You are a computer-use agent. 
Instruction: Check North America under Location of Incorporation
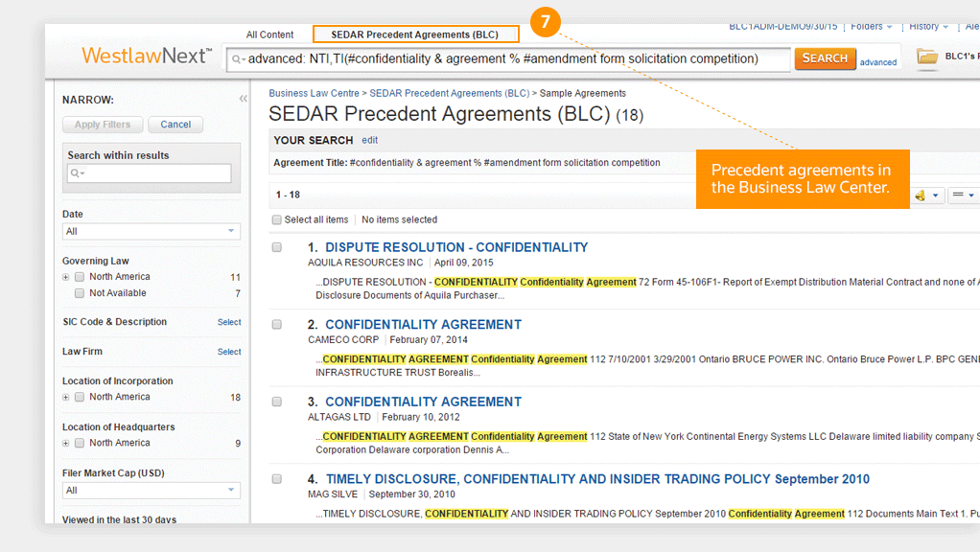(80, 397)
